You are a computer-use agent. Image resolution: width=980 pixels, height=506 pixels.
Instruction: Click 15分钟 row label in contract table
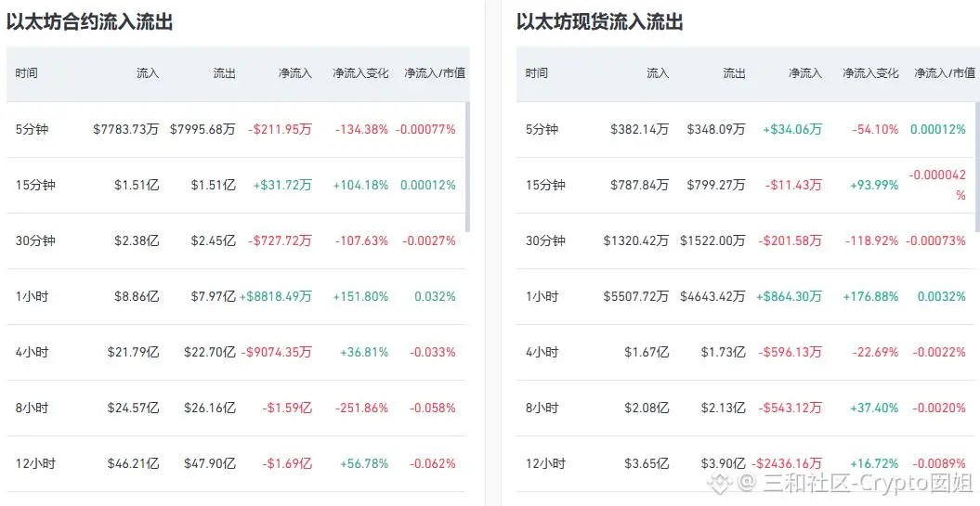tap(35, 185)
